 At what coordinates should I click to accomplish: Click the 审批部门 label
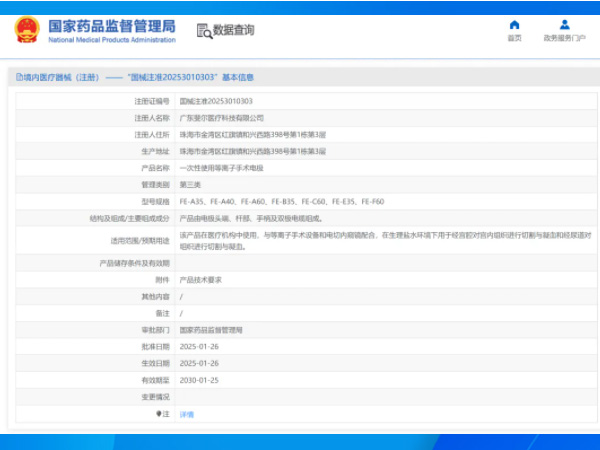[x=155, y=330]
